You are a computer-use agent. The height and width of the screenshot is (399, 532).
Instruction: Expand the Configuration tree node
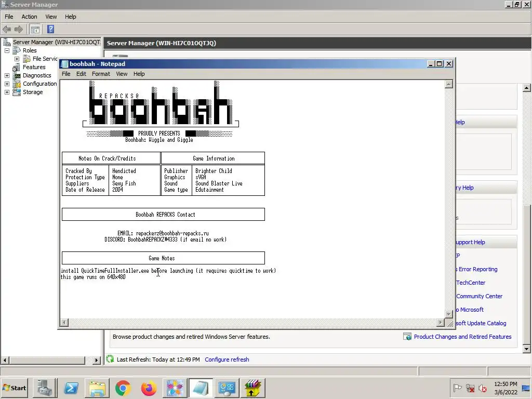click(x=7, y=84)
